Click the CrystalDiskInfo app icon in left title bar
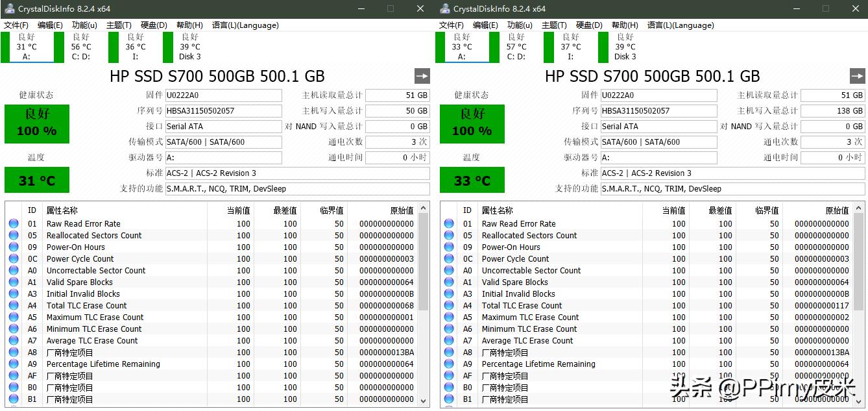 point(9,9)
